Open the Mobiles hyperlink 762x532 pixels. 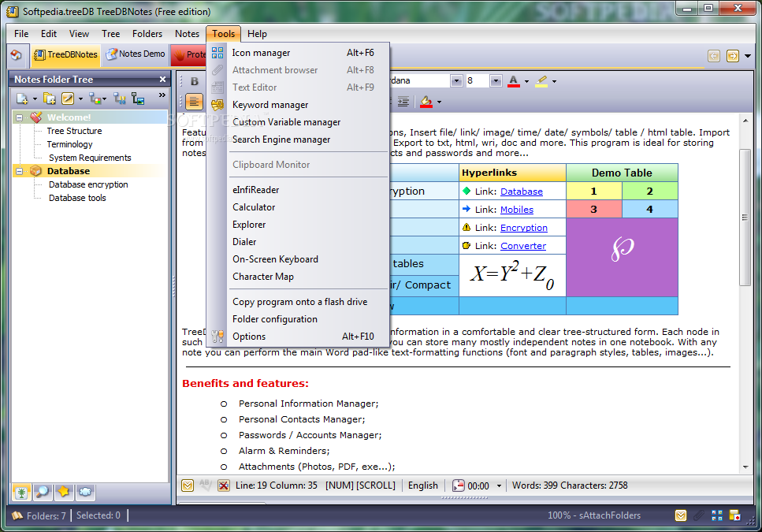click(x=517, y=210)
